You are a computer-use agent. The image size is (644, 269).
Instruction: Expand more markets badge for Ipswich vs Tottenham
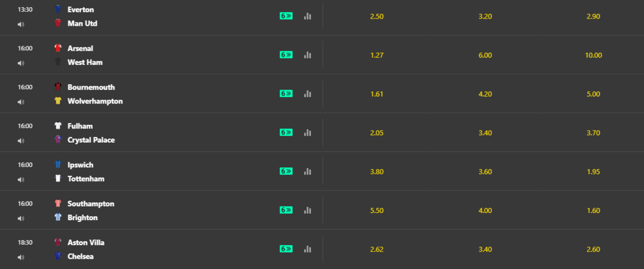287,171
